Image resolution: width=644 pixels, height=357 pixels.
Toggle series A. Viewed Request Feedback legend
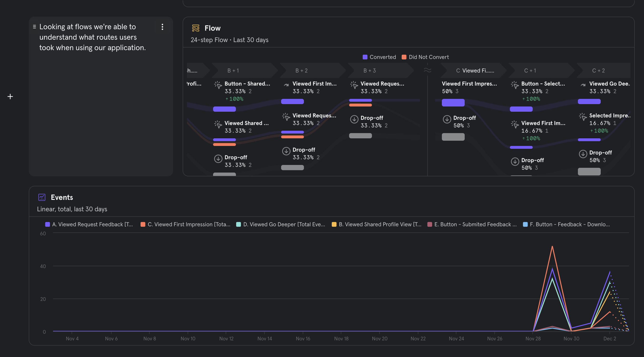89,224
